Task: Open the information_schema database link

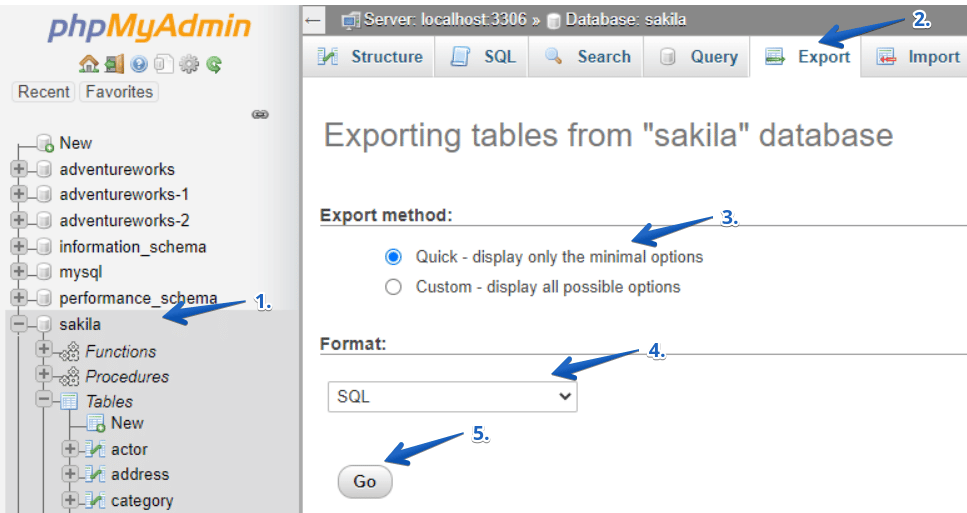Action: (x=133, y=247)
